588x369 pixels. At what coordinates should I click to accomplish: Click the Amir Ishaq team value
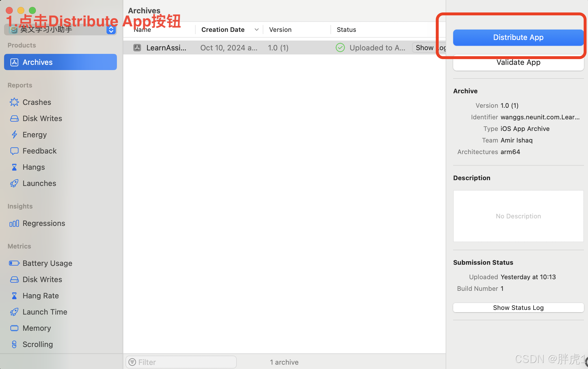point(517,140)
